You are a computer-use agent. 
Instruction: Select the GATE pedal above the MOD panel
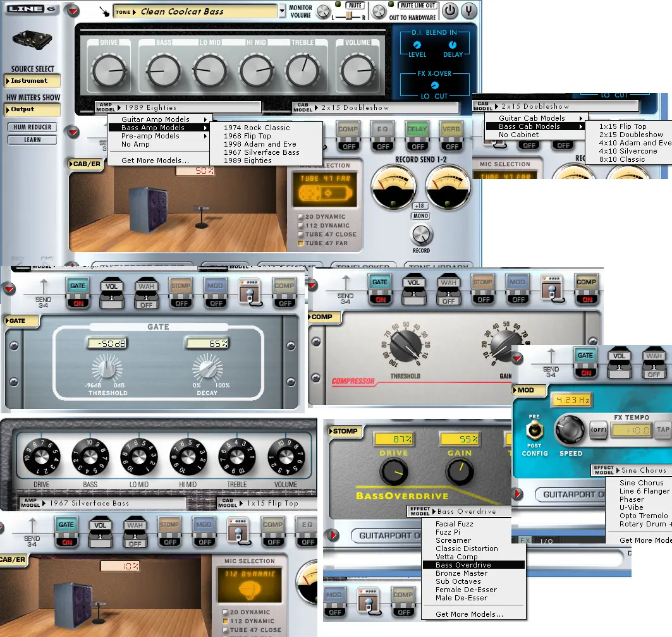(585, 363)
